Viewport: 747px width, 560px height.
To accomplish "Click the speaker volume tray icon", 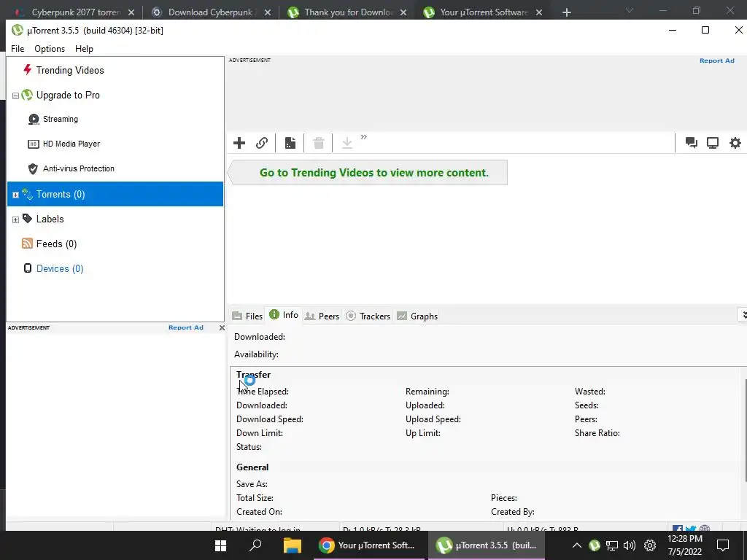I will [x=630, y=545].
